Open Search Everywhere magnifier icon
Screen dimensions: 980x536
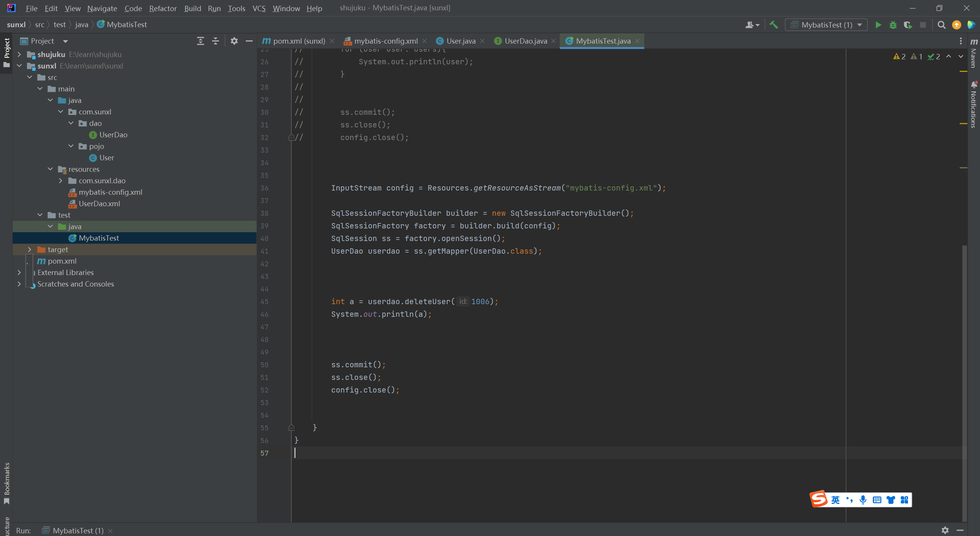pos(942,25)
